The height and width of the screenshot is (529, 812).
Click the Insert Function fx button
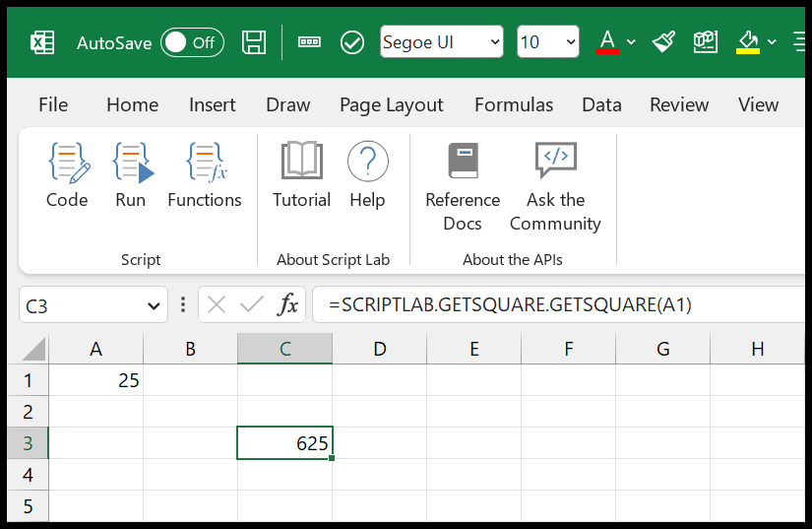(x=288, y=304)
